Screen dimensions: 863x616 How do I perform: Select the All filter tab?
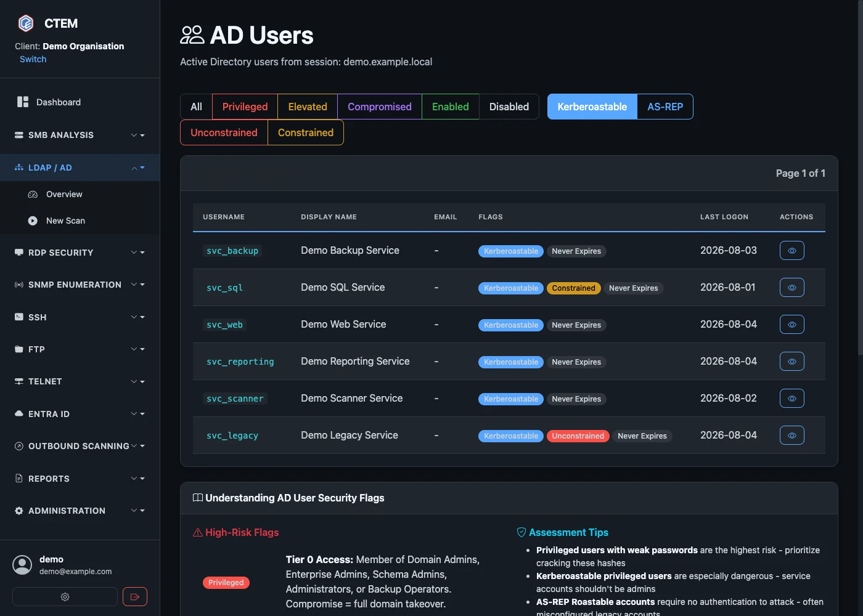pos(196,107)
